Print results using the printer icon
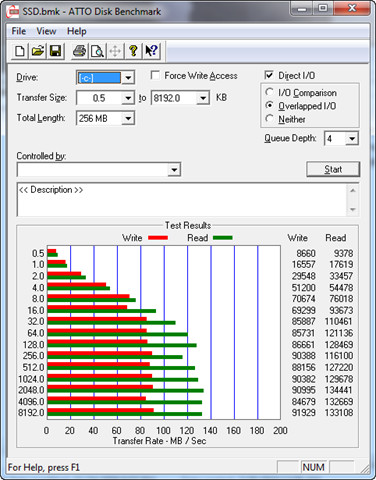This screenshot has width=376, height=480. (79, 51)
